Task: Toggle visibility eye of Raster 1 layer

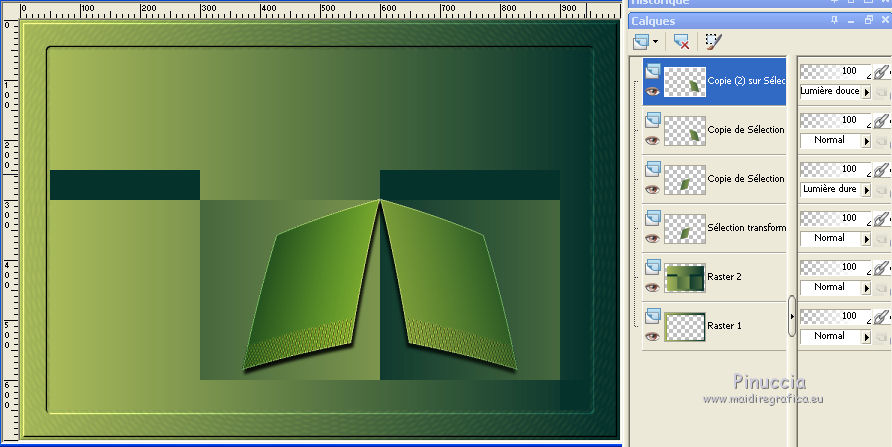Action: tap(653, 336)
